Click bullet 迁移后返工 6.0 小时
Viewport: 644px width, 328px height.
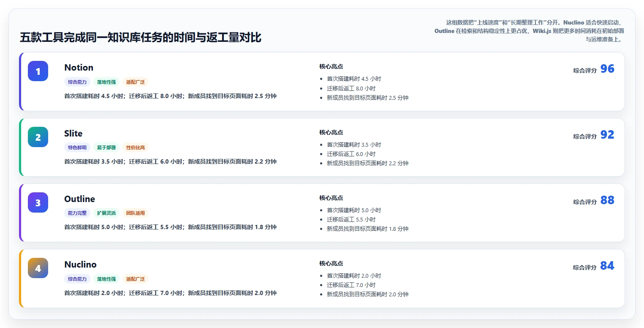pos(351,154)
